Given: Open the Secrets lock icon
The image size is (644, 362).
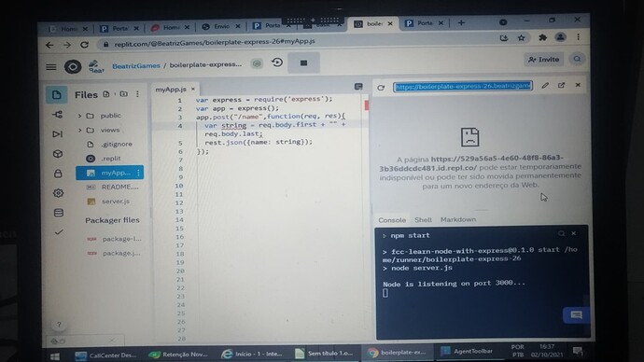Looking at the screenshot, I should (58, 174).
